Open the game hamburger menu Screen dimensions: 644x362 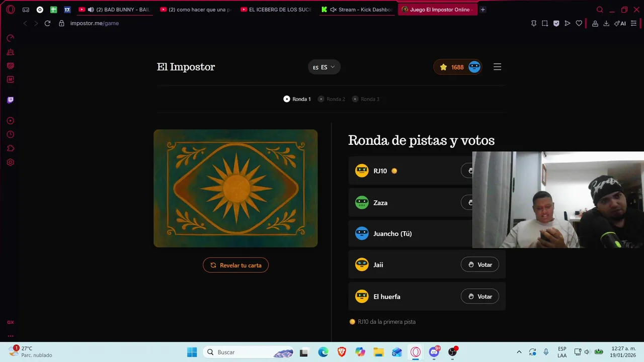497,67
